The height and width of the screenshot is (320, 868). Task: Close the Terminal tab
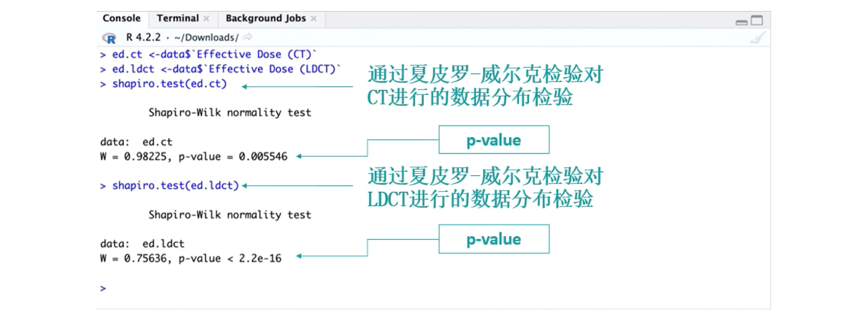tap(207, 18)
